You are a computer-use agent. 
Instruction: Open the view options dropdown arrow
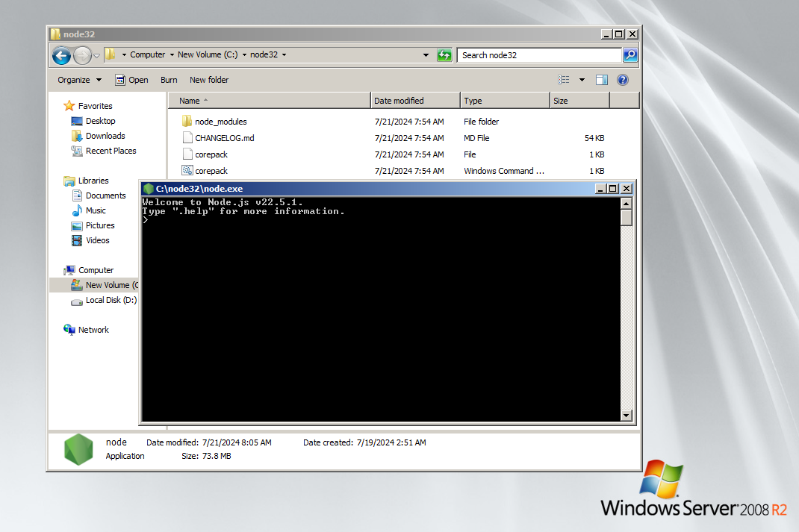point(582,80)
